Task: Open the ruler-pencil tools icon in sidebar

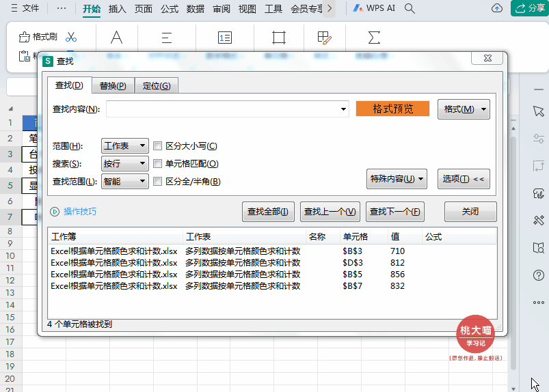Action: coord(539,220)
